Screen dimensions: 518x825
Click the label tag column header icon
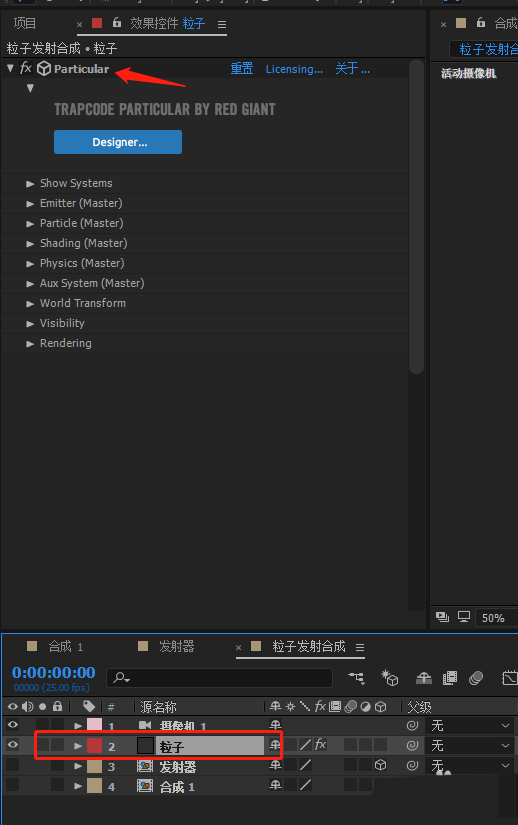[x=89, y=706]
